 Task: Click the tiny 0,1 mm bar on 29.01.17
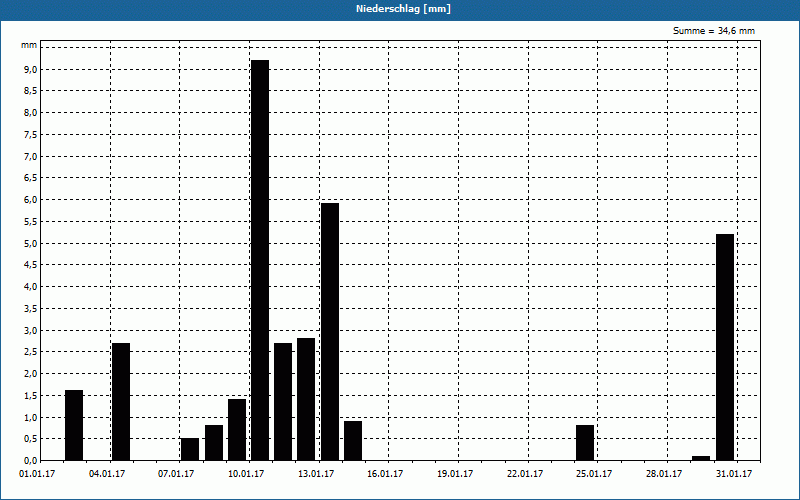[702, 458]
